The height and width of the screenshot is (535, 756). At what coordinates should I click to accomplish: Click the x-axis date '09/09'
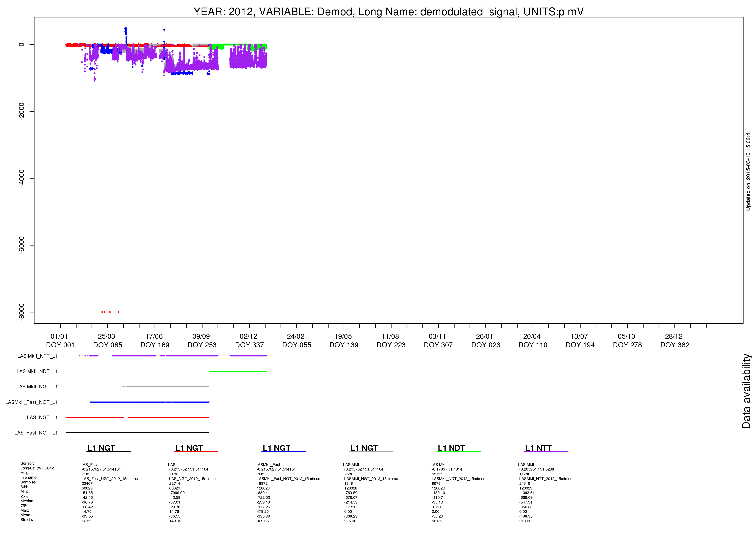[201, 336]
